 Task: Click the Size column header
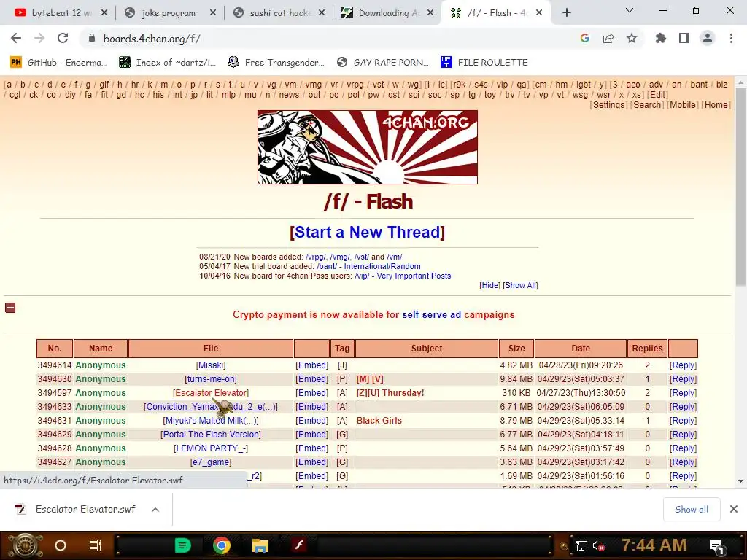coord(516,349)
